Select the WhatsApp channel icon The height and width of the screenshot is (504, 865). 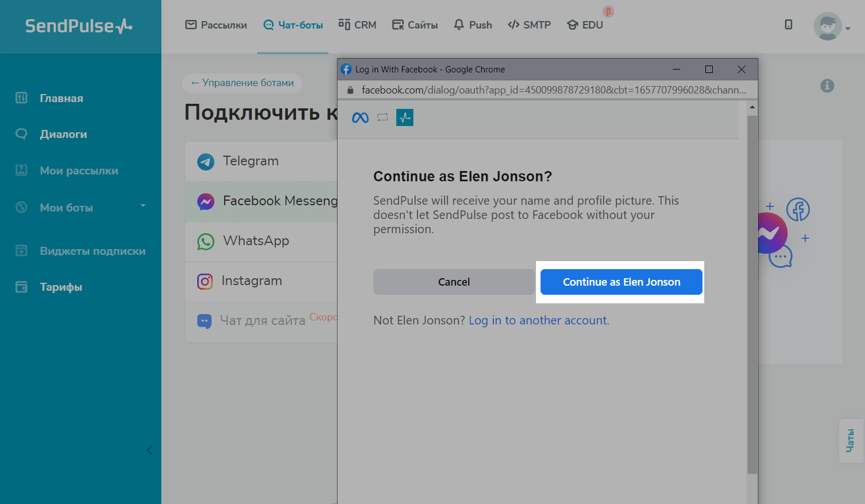206,241
